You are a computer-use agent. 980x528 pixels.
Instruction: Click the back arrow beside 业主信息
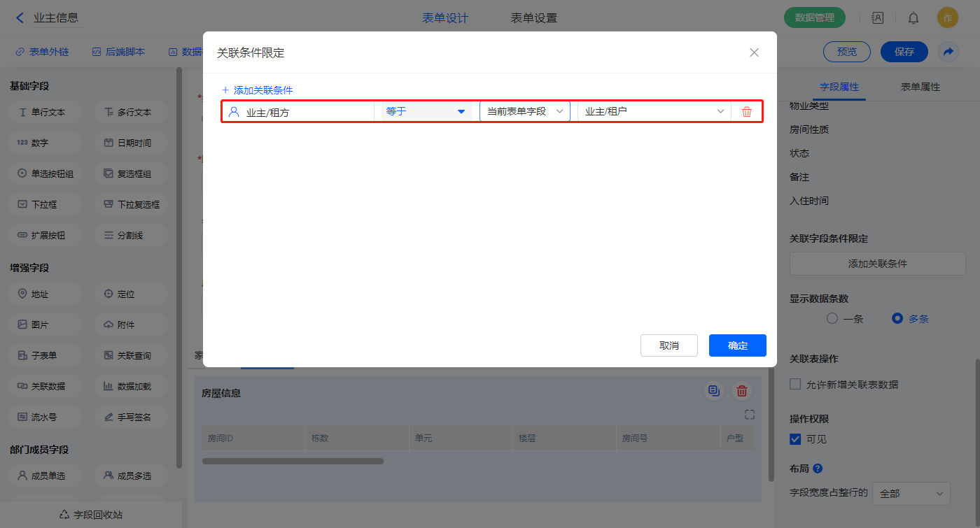click(x=20, y=18)
